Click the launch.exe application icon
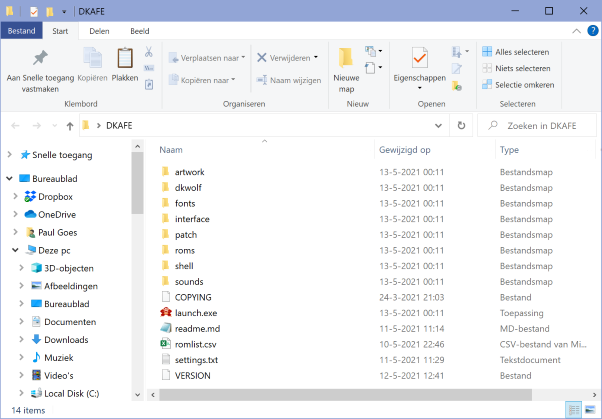Viewport: 602px width, 419px height. click(165, 313)
